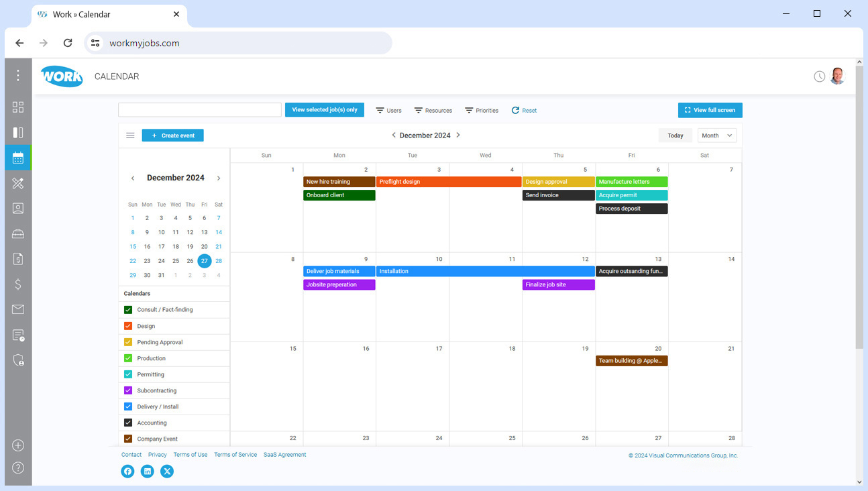Viewport: 868px width, 491px height.
Task: Open the three-dot sidebar menu
Action: click(x=18, y=76)
